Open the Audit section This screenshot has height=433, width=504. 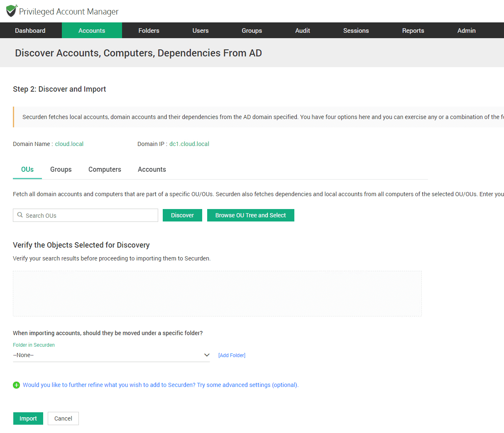(x=303, y=31)
